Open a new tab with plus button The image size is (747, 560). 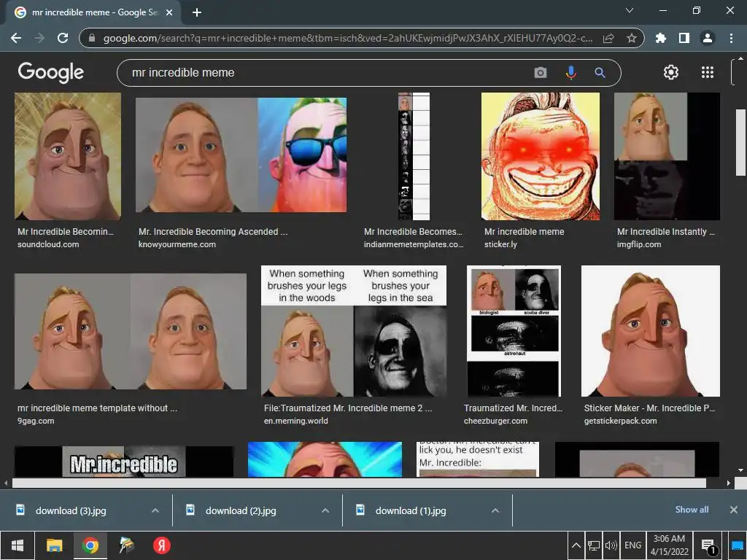(x=197, y=12)
